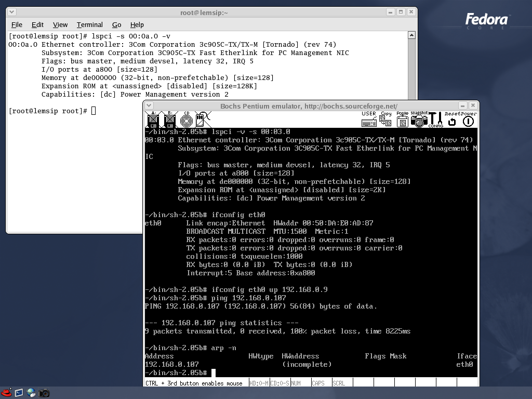The width and height of the screenshot is (532, 399).
Task: Close the root@lemsip terminal window
Action: coord(411,12)
